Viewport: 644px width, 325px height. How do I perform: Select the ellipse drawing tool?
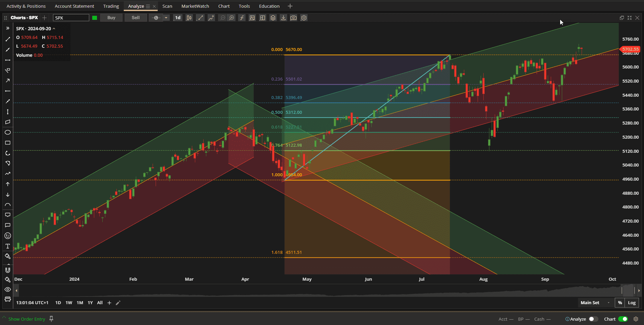click(x=8, y=132)
